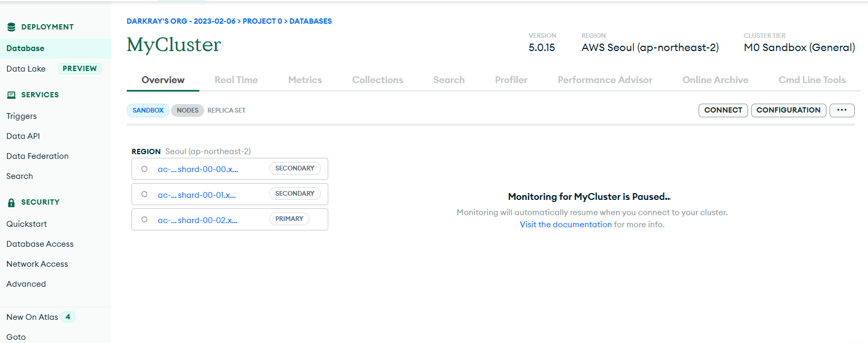Switch to the Real Time tab
This screenshot has height=343, width=868.
236,80
